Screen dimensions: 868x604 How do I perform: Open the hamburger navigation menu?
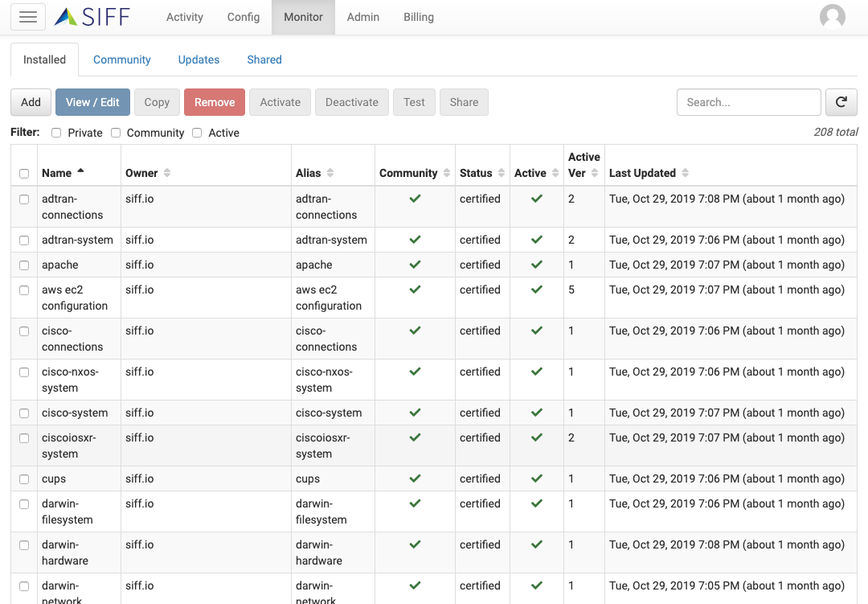(28, 17)
